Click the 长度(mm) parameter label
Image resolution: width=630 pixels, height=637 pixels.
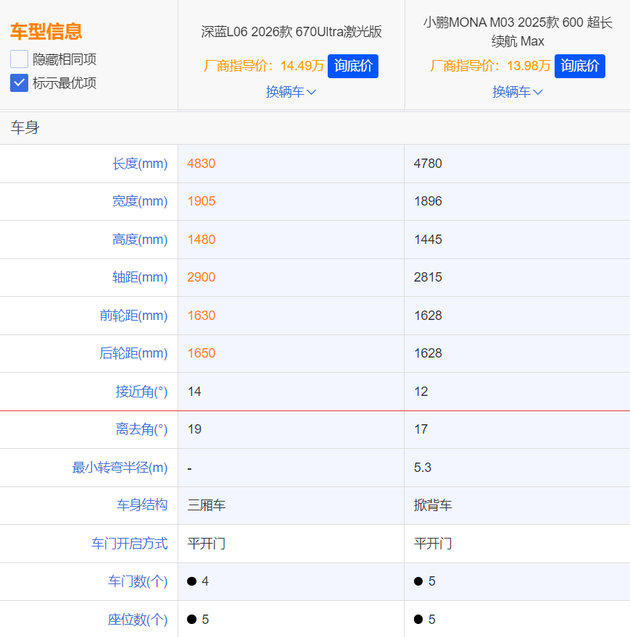coord(140,163)
